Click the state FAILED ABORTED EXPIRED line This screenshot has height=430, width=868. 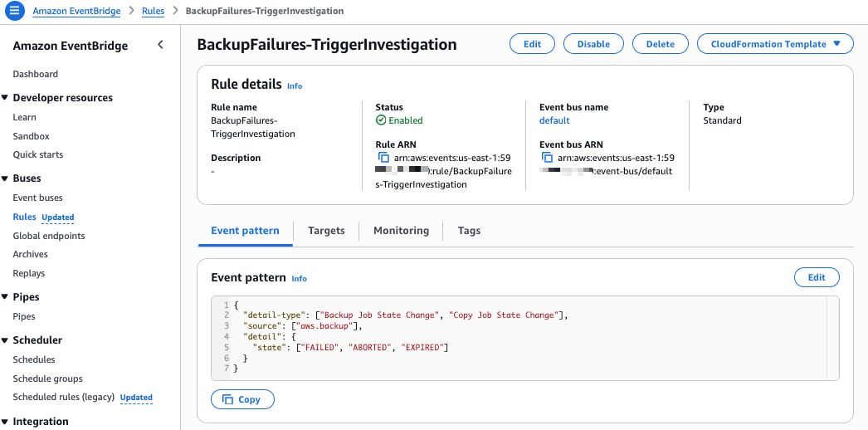(x=350, y=348)
